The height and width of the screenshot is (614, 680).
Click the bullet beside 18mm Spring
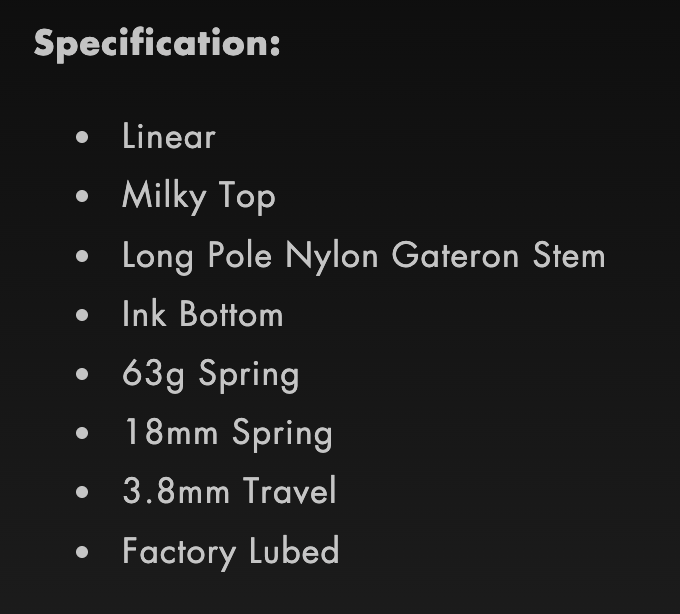[x=82, y=433]
